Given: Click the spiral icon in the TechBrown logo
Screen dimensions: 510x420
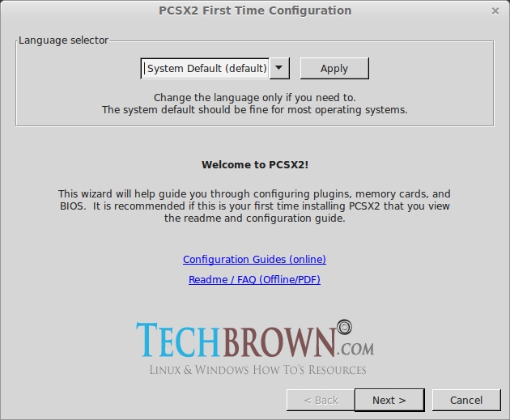Looking at the screenshot, I should [345, 328].
